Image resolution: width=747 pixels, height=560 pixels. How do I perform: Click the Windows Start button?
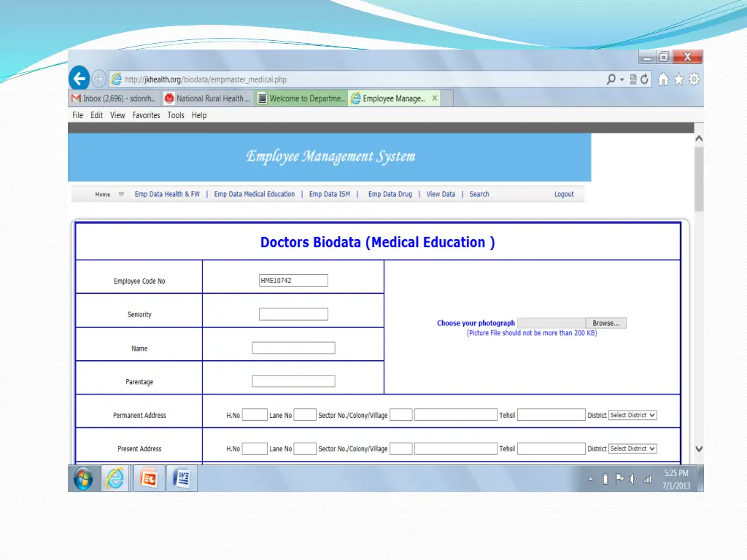click(x=83, y=478)
